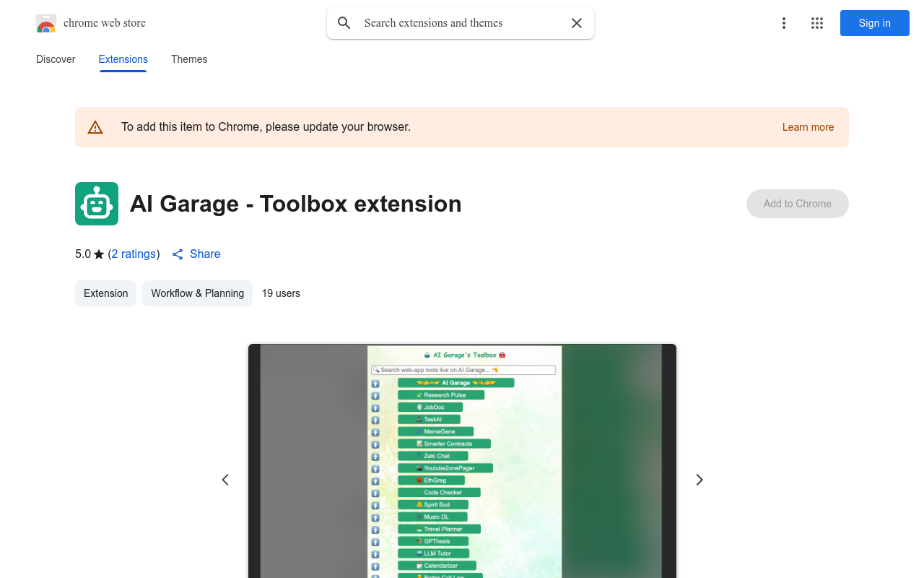Image resolution: width=924 pixels, height=578 pixels.
Task: Switch to the Themes tab
Action: pos(189,59)
